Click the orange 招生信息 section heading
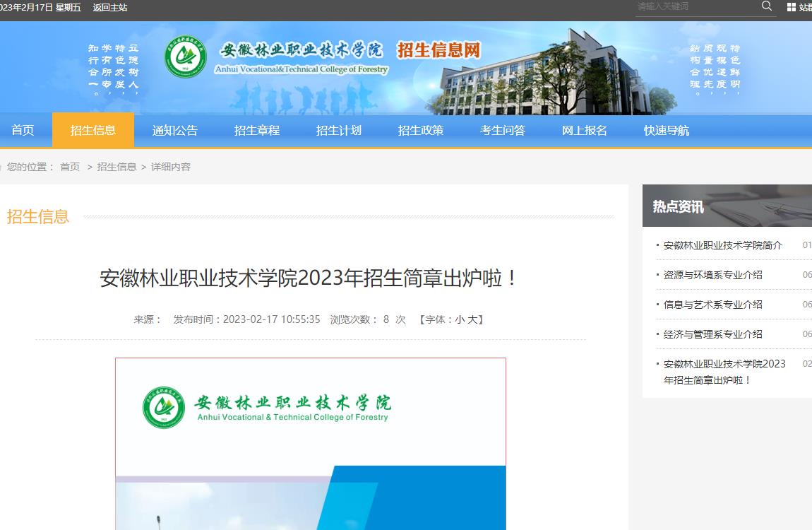 click(x=38, y=216)
